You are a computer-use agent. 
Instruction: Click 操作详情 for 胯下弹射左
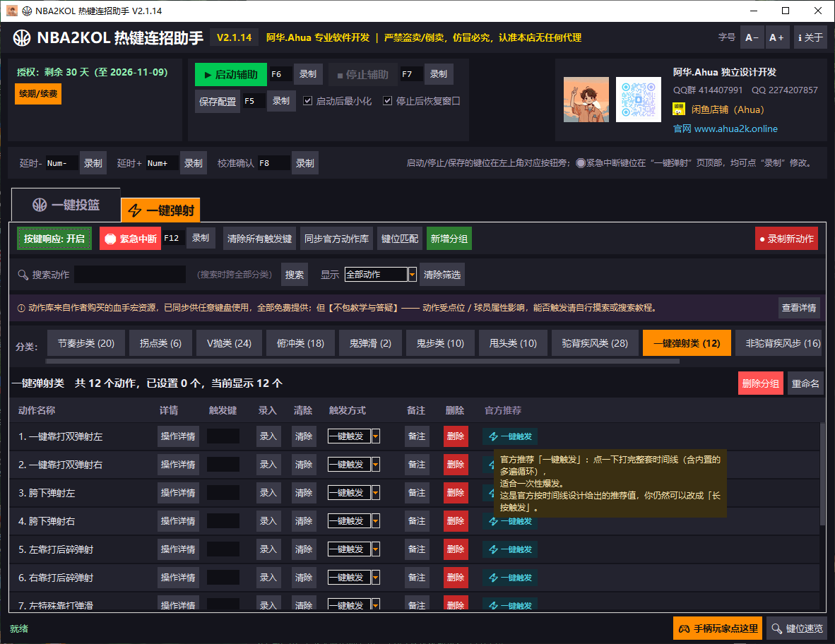(x=178, y=493)
